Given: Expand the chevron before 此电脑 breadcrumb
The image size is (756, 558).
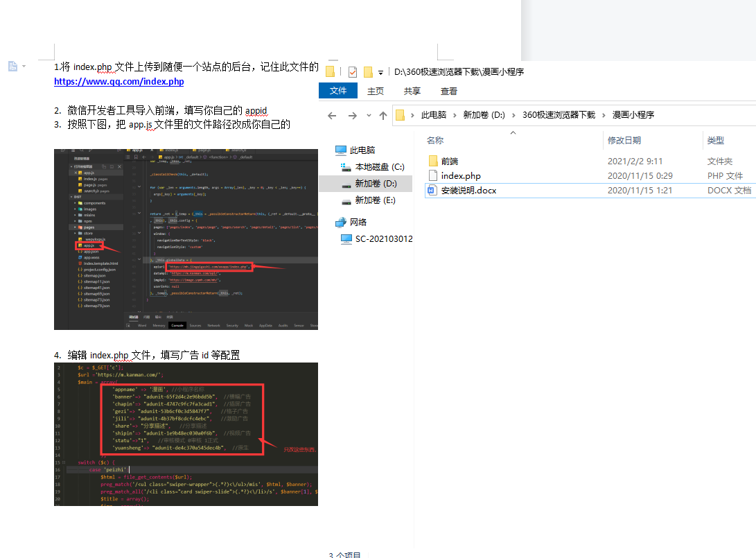Looking at the screenshot, I should tap(412, 115).
